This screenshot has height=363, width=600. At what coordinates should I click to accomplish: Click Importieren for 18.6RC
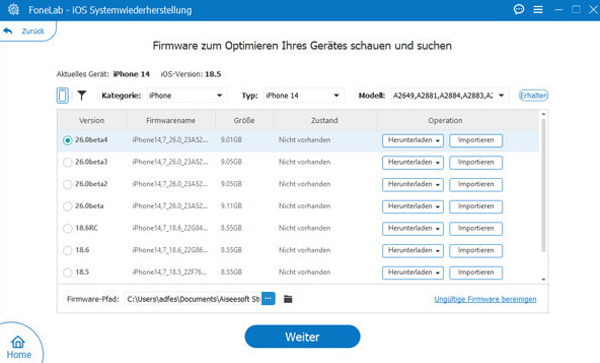[476, 229]
